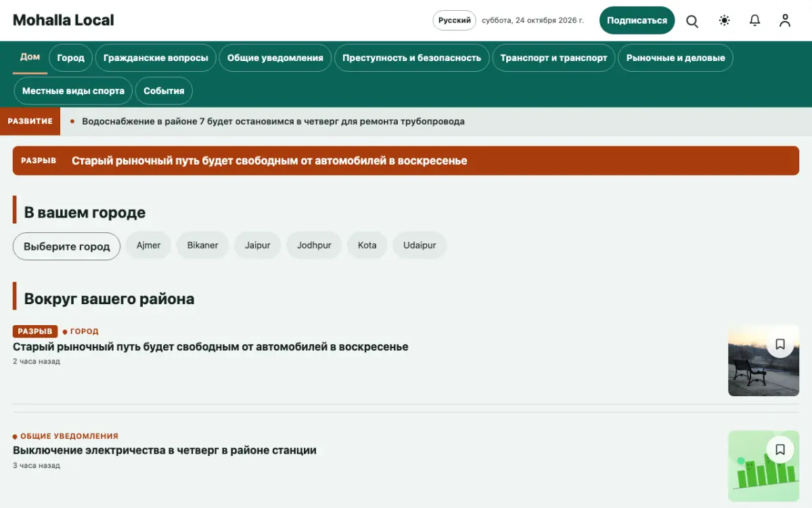Go to Mohalla Local home logo
The image size is (812, 508).
(64, 20)
